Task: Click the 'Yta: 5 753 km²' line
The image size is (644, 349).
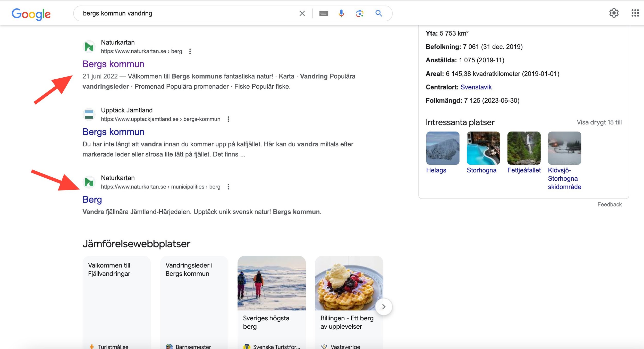Action: coord(447,33)
